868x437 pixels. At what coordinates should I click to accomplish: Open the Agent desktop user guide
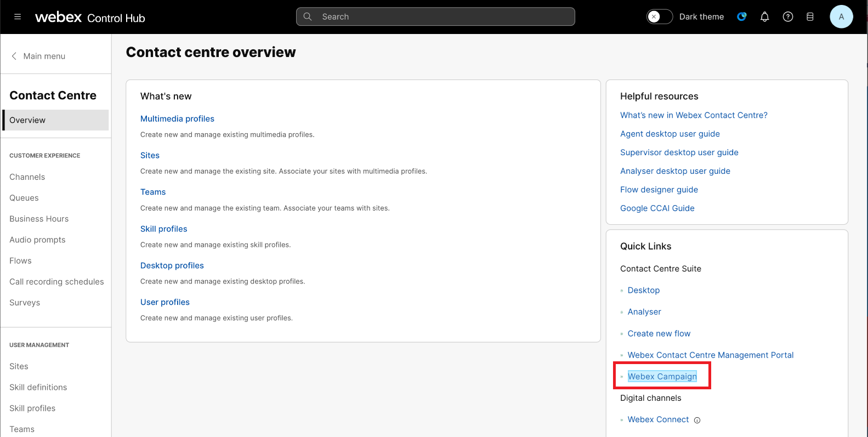tap(670, 134)
